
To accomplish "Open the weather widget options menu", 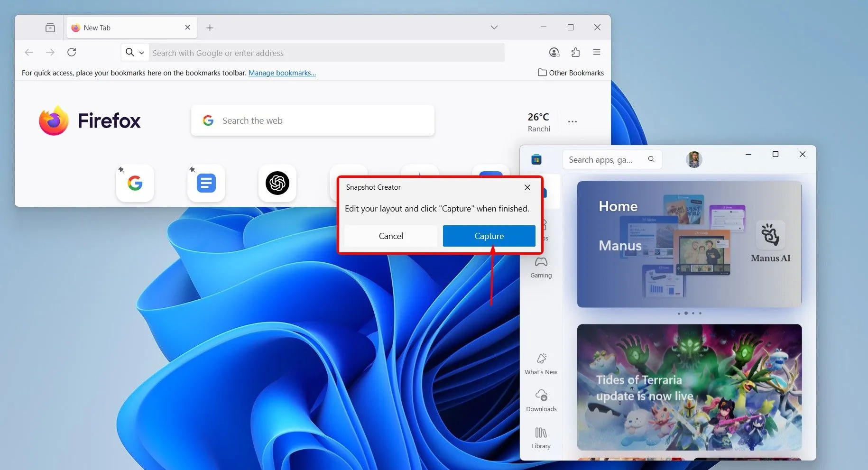I will 572,121.
